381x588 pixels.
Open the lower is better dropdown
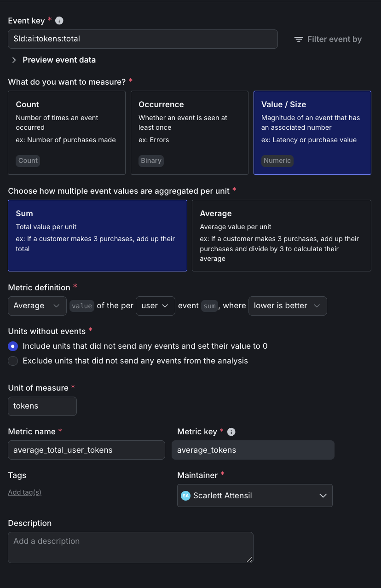[287, 306]
